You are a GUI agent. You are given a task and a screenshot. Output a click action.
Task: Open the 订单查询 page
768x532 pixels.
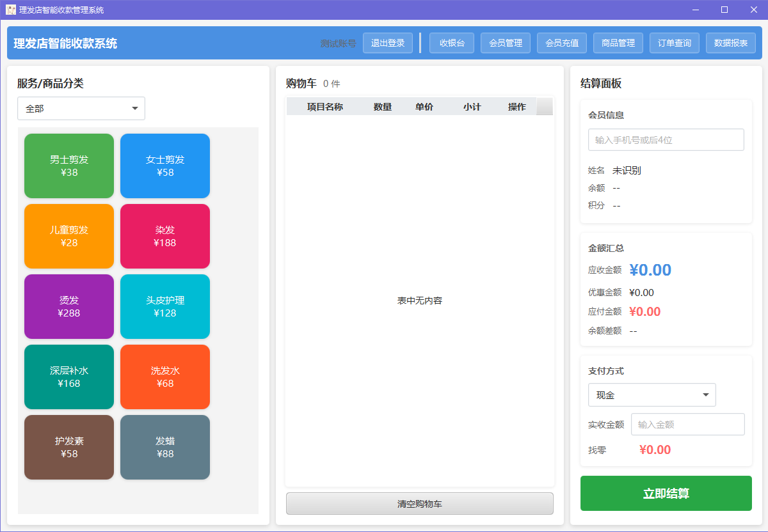[674, 43]
